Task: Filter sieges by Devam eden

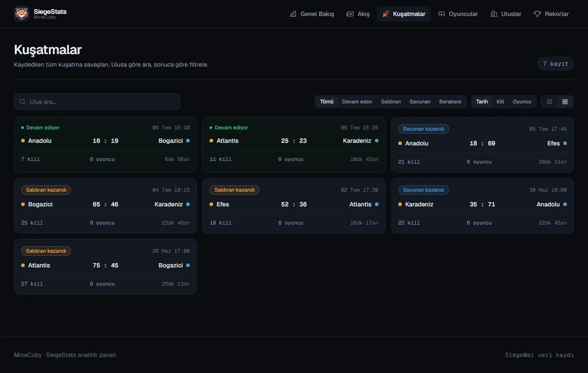Action: click(357, 102)
